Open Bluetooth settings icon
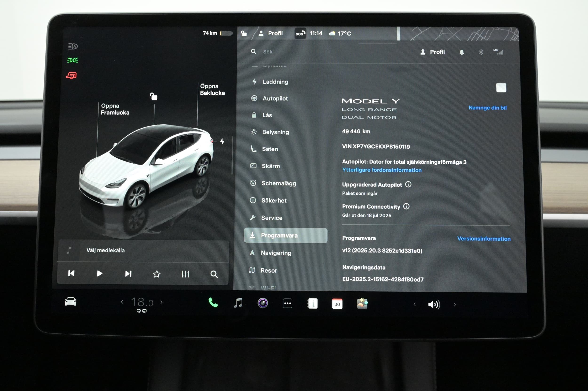The width and height of the screenshot is (588, 391). (481, 52)
